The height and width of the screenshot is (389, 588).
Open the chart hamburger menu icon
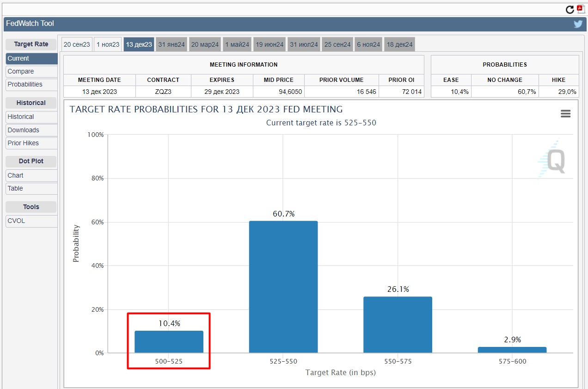tap(565, 114)
